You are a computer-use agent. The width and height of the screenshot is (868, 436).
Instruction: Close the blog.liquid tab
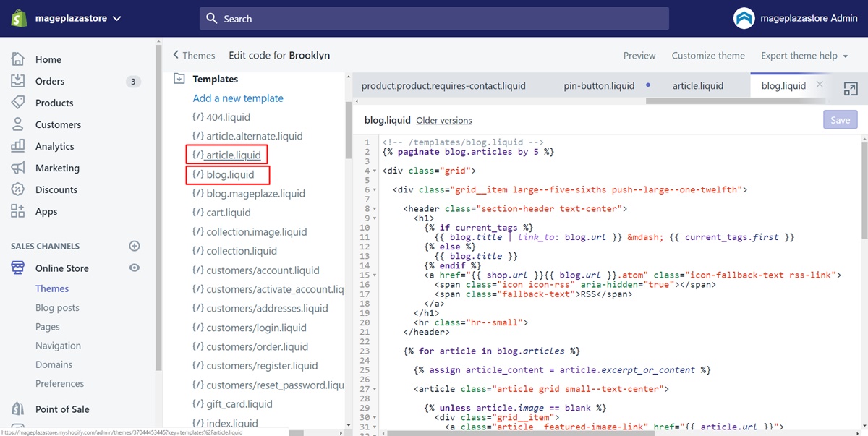820,85
